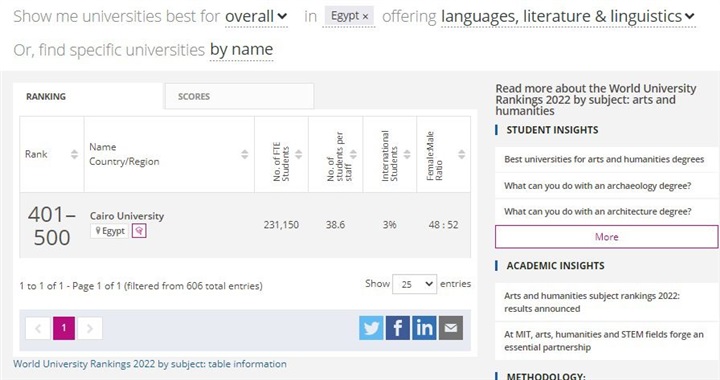Sort by Female:Male Ratio column

click(x=461, y=154)
